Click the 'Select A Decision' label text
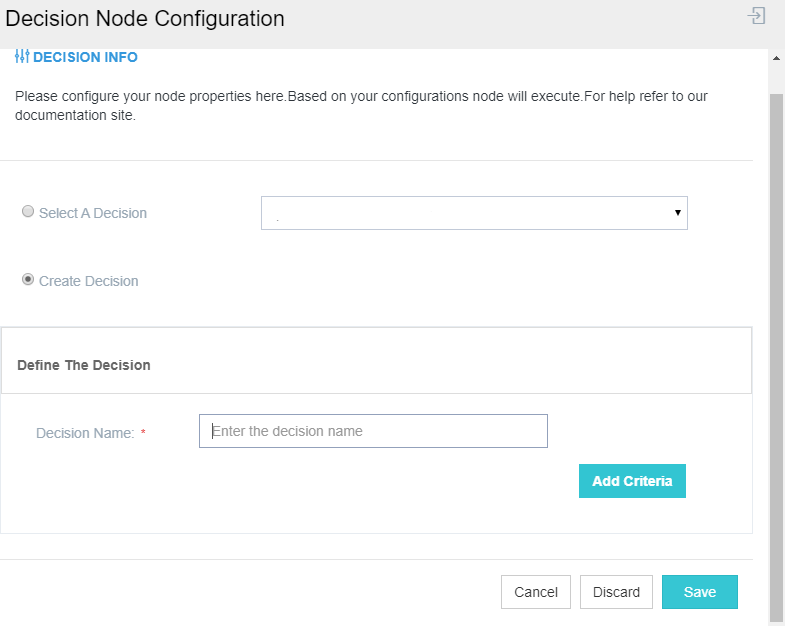The width and height of the screenshot is (785, 626). [x=93, y=213]
